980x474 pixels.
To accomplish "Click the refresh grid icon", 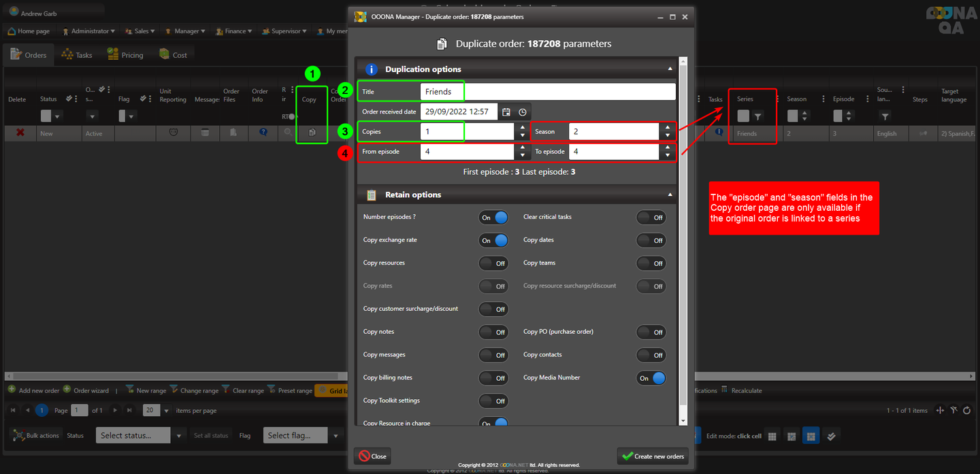I will tap(966, 410).
